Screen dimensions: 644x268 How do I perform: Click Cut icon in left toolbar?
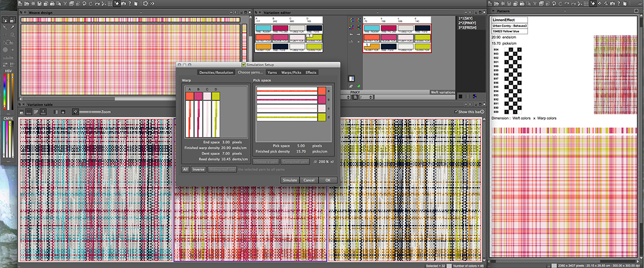pos(66,3)
